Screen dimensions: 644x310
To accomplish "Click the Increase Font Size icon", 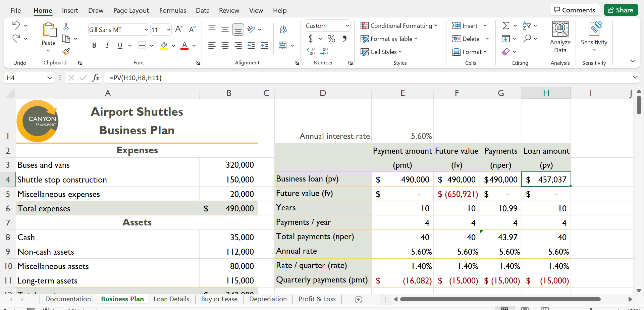I will point(179,30).
